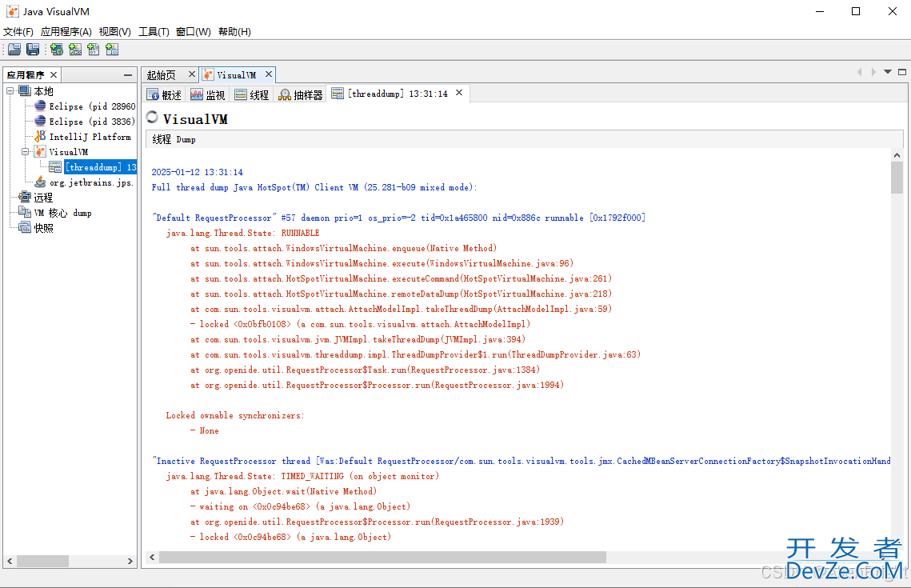Click the Save toolbar icon
This screenshot has height=588, width=911.
pyautogui.click(x=33, y=50)
